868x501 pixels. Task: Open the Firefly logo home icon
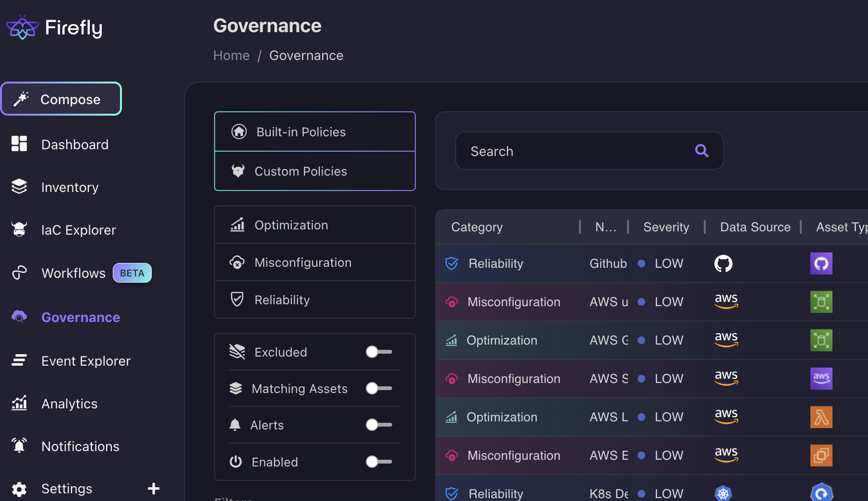pos(22,27)
